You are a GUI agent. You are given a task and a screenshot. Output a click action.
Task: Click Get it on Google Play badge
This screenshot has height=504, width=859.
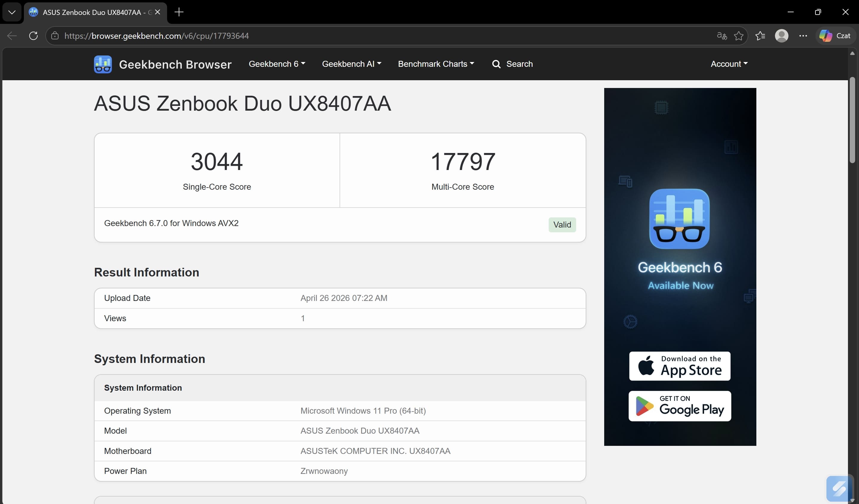tap(679, 406)
